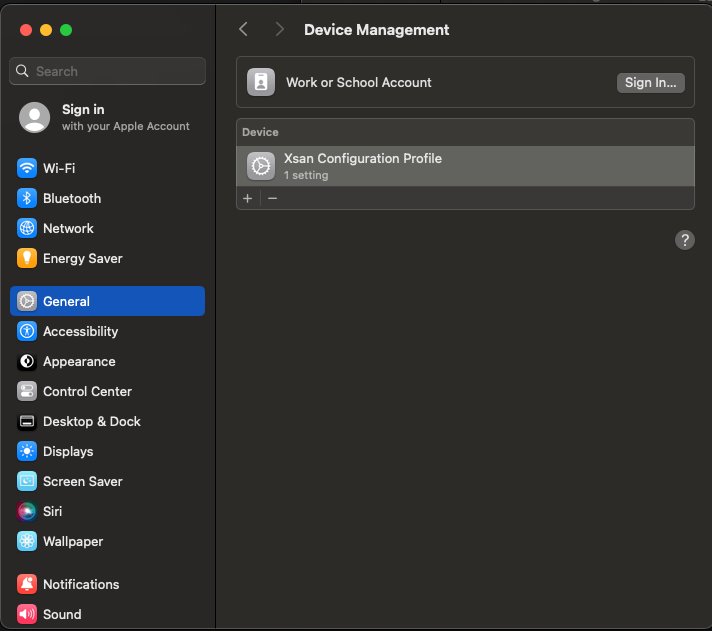Click the Desktop & Dock icon
This screenshot has width=712, height=631.
27,421
